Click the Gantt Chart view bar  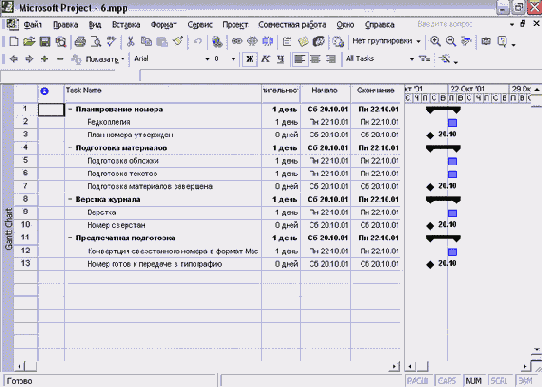8,228
